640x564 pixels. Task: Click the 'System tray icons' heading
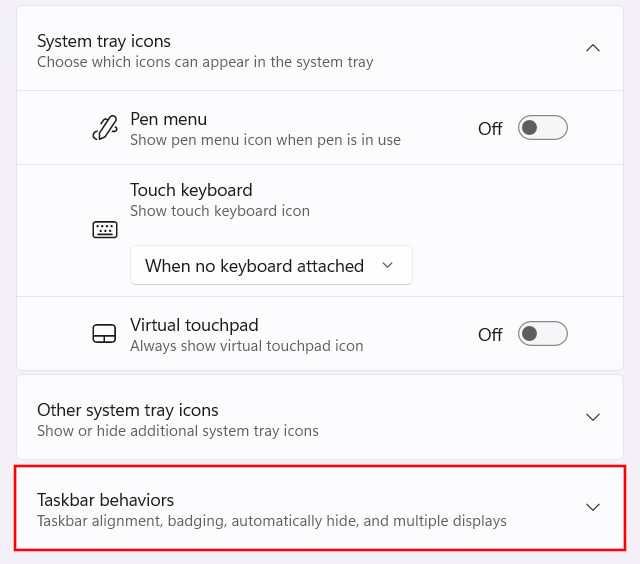point(104,41)
